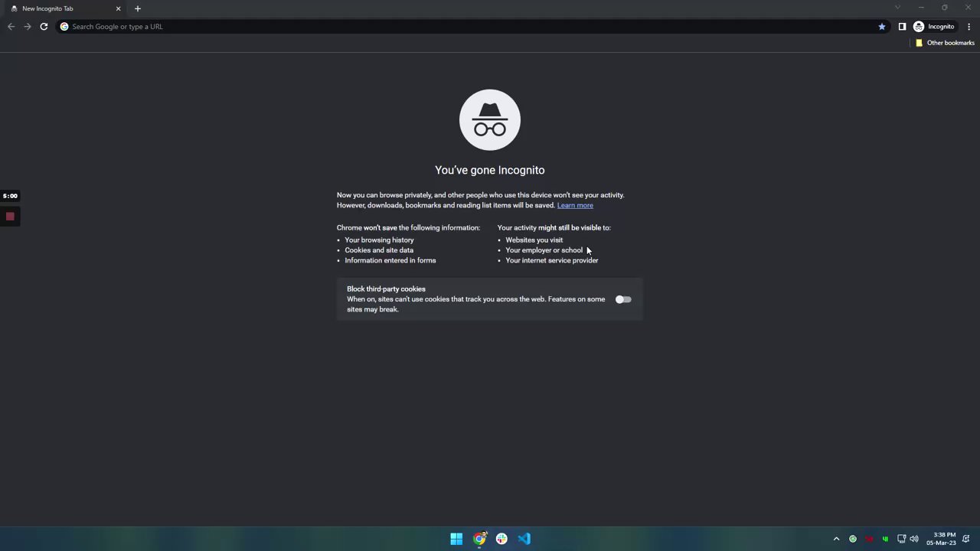Click 'Your internet service provider' text
This screenshot has width=980, height=551.
click(552, 260)
